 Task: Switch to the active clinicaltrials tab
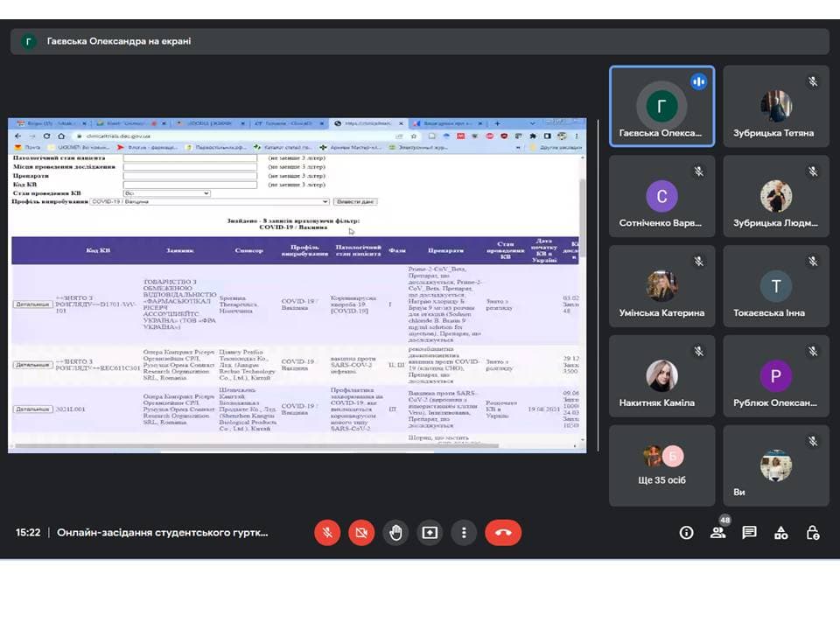click(368, 123)
